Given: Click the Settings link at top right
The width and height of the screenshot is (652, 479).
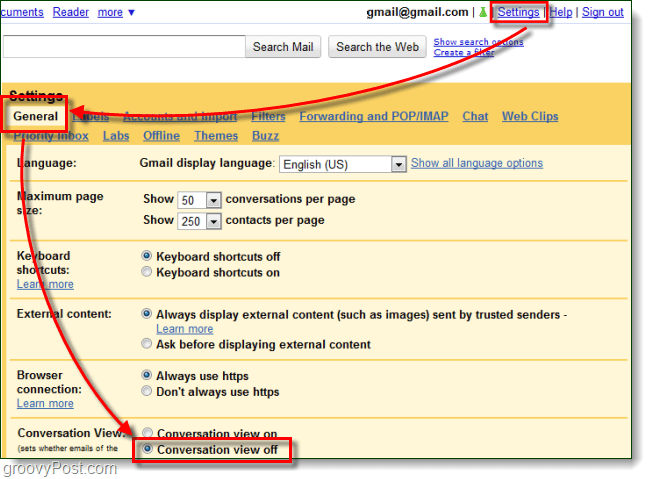Looking at the screenshot, I should (518, 12).
